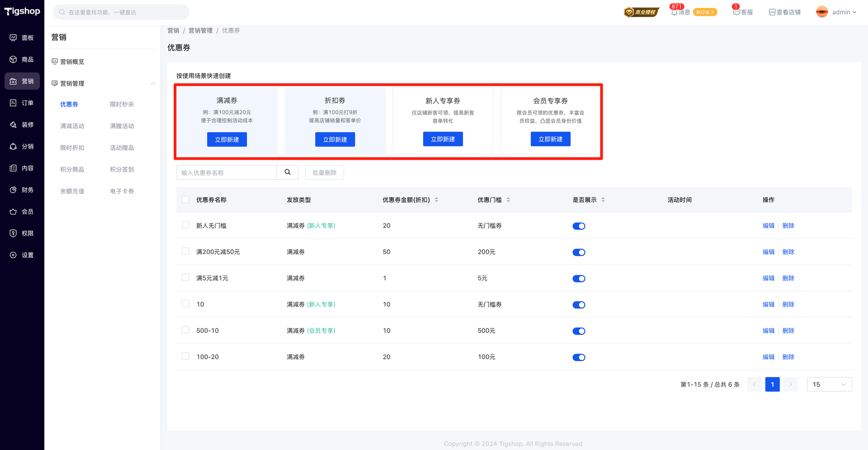Viewport: 868px width, 450px height.
Task: Open the customer service chat icon
Action: pos(736,12)
